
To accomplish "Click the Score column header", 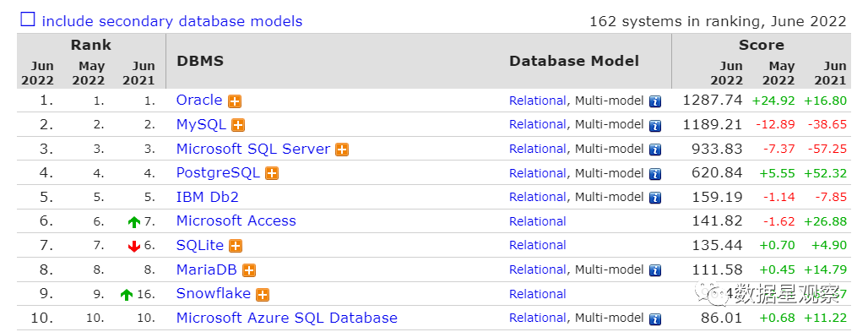I will (x=761, y=45).
